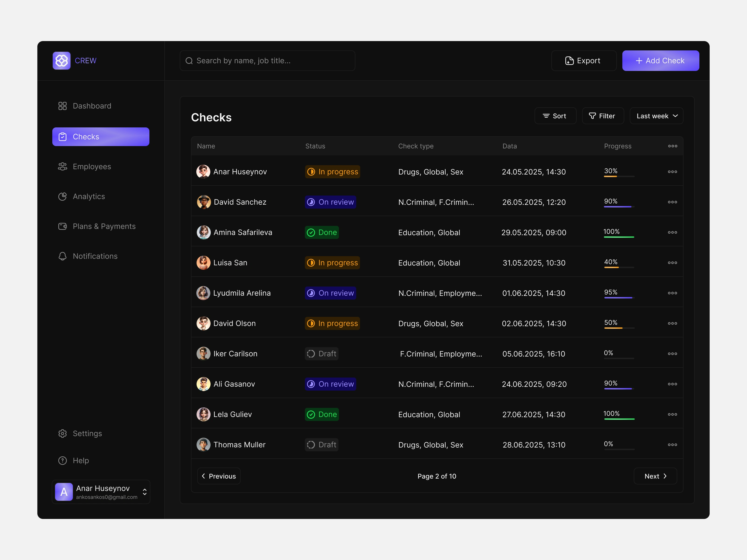
Task: Click the Analytics pie chart icon
Action: pyautogui.click(x=63, y=196)
